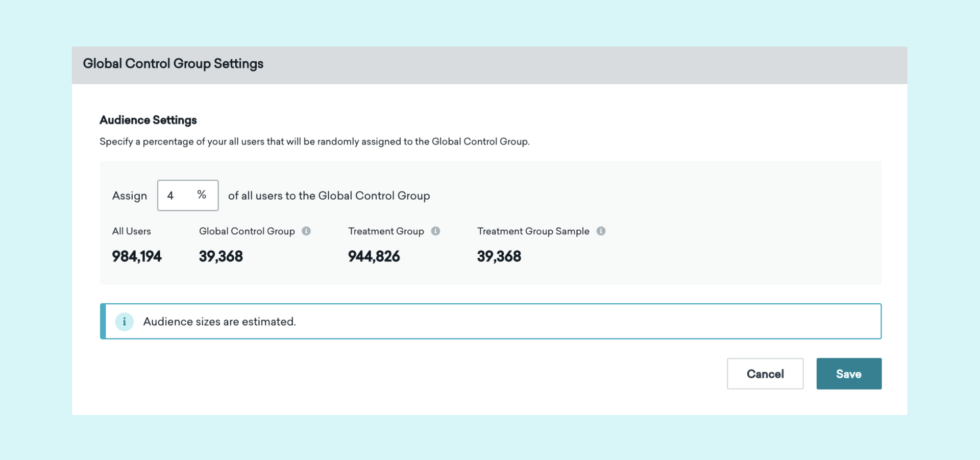Open the Treatment Group Sample info tooltip icon
Image resolution: width=980 pixels, height=460 pixels.
(601, 231)
